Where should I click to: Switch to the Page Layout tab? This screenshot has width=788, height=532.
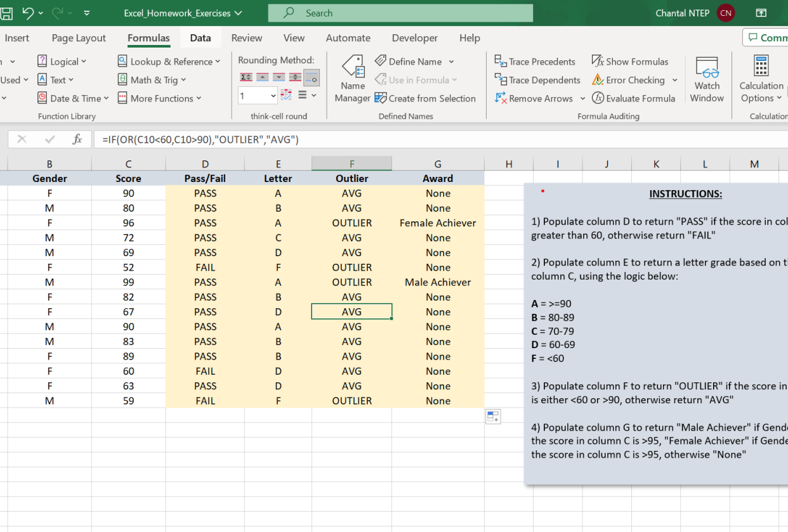click(79, 38)
